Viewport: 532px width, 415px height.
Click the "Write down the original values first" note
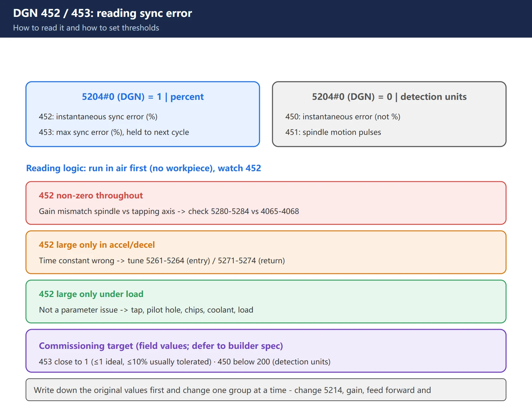point(266,390)
